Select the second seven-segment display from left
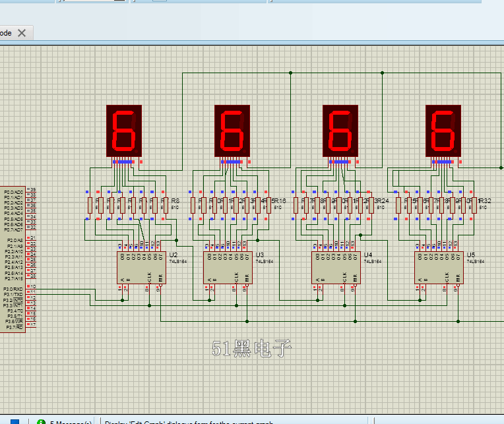The image size is (504, 424). point(232,130)
